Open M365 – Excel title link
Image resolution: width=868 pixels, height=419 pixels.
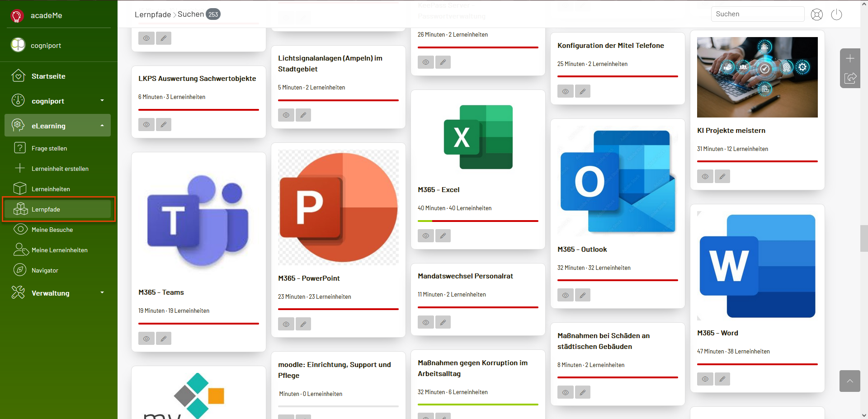[439, 190]
